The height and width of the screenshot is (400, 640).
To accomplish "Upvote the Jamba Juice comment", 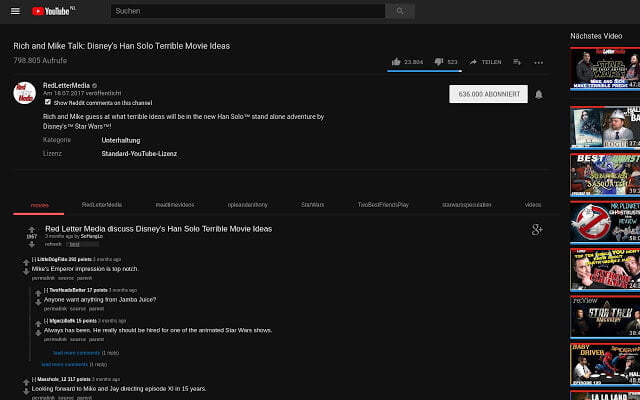I will [x=38, y=293].
